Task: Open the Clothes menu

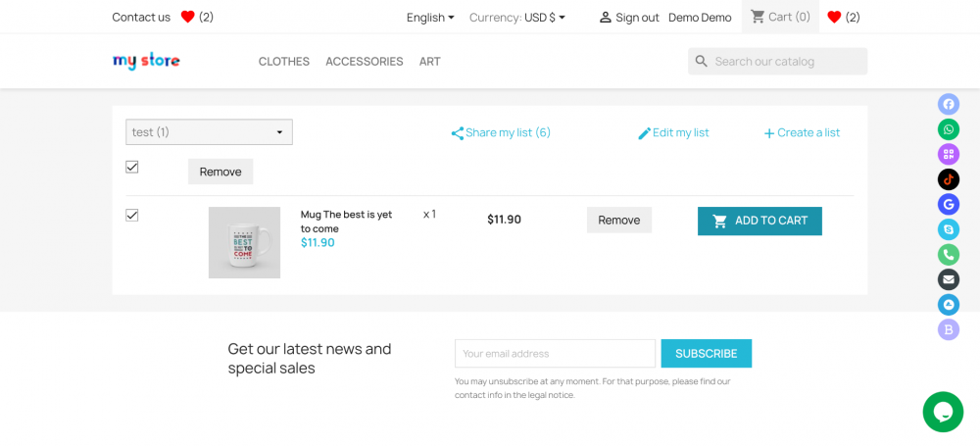Action: 284,62
